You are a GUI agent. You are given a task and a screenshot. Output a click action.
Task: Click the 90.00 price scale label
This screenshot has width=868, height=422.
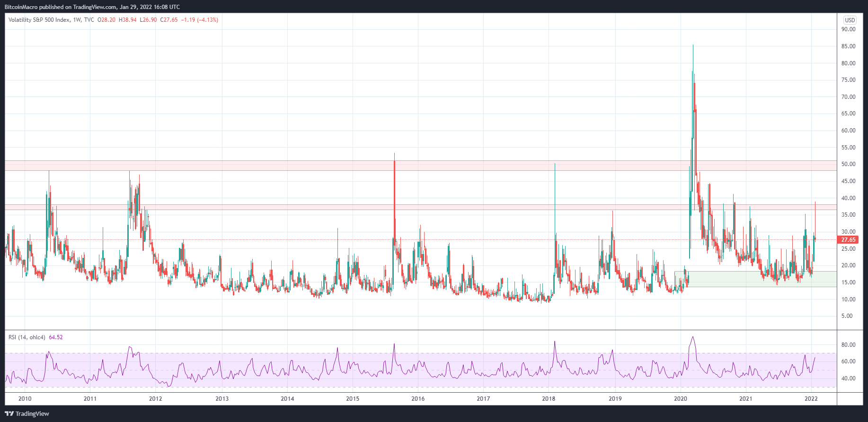(848, 29)
